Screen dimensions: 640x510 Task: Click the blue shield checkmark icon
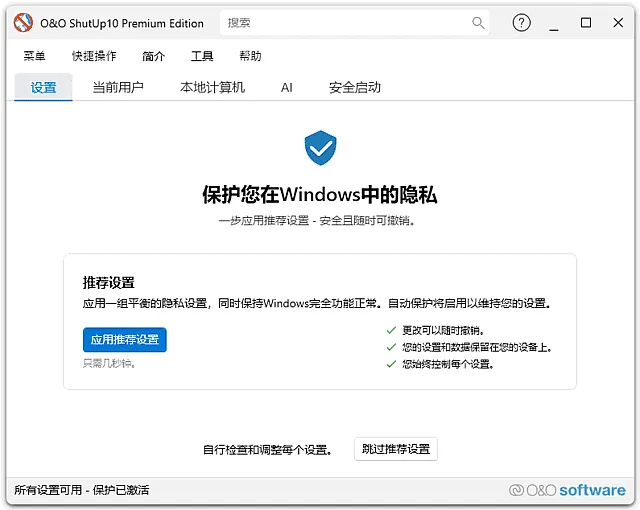(320, 148)
